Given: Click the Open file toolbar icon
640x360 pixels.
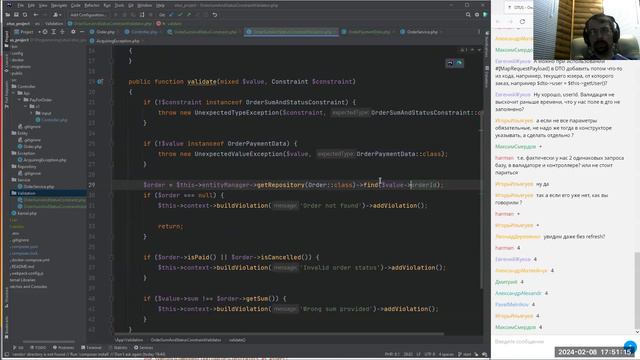Looking at the screenshot, I should (7, 15).
